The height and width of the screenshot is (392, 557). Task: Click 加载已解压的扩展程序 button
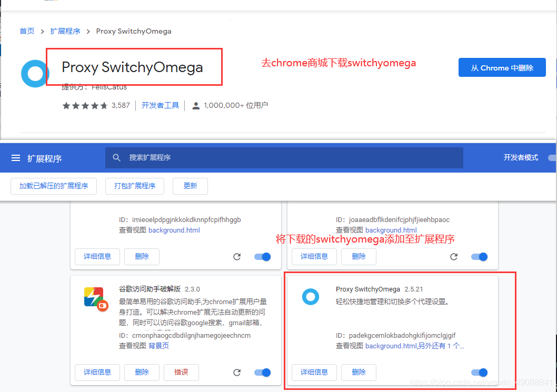[x=54, y=186]
